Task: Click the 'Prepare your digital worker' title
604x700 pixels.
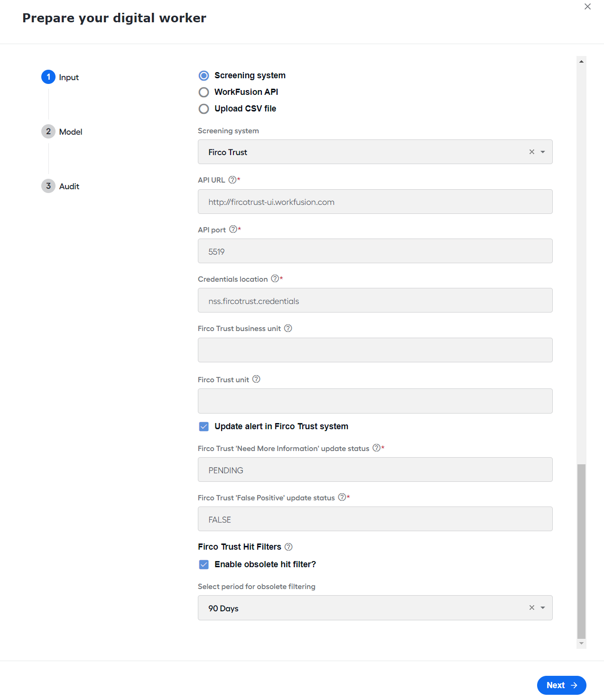Action: tap(114, 18)
